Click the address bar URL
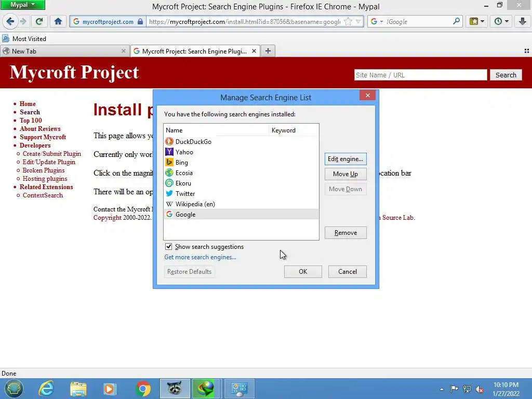 point(244,22)
